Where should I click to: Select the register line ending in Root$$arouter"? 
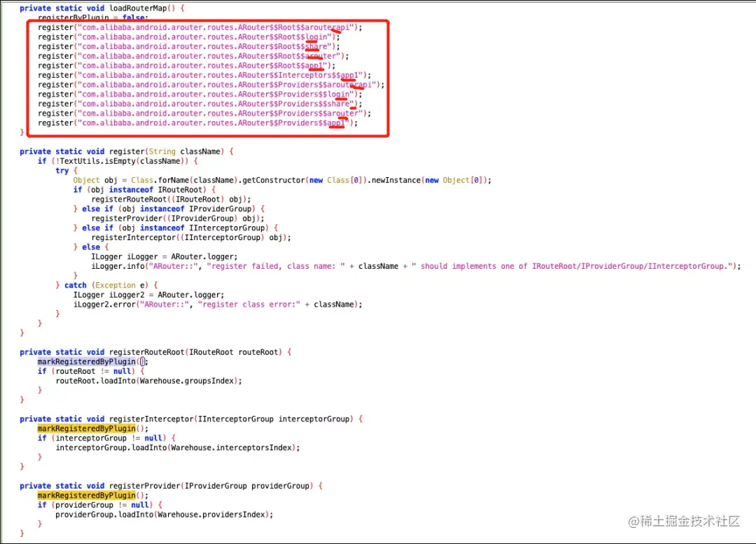click(193, 57)
